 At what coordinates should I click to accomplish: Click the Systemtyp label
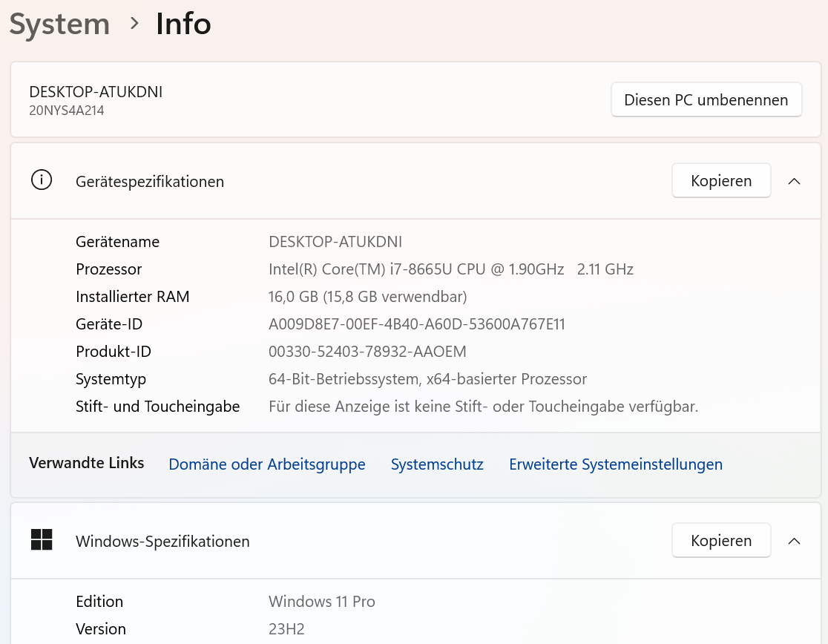coord(111,380)
